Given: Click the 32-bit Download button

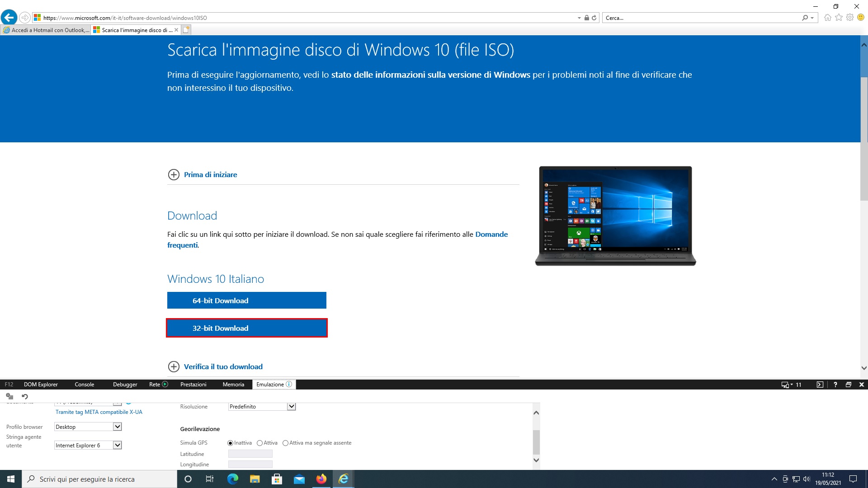Looking at the screenshot, I should pyautogui.click(x=247, y=328).
